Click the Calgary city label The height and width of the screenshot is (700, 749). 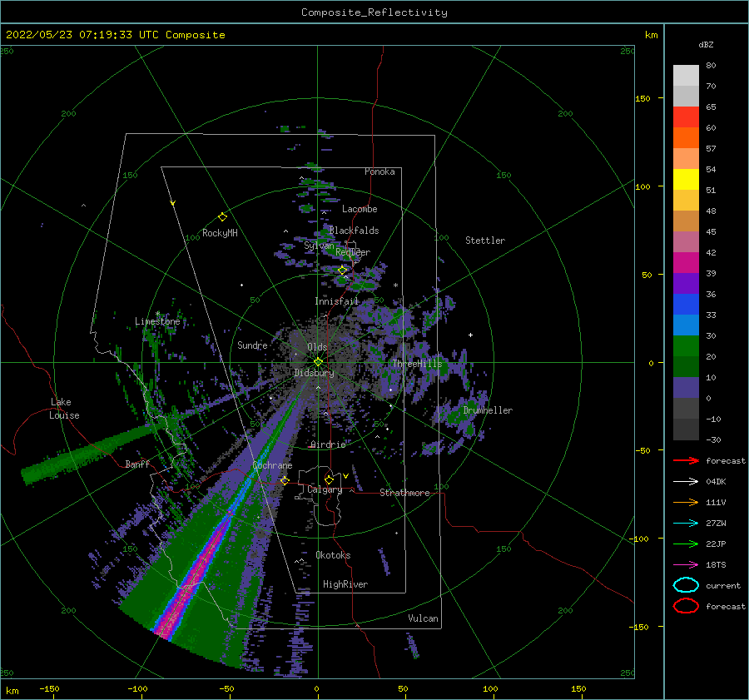pos(325,489)
